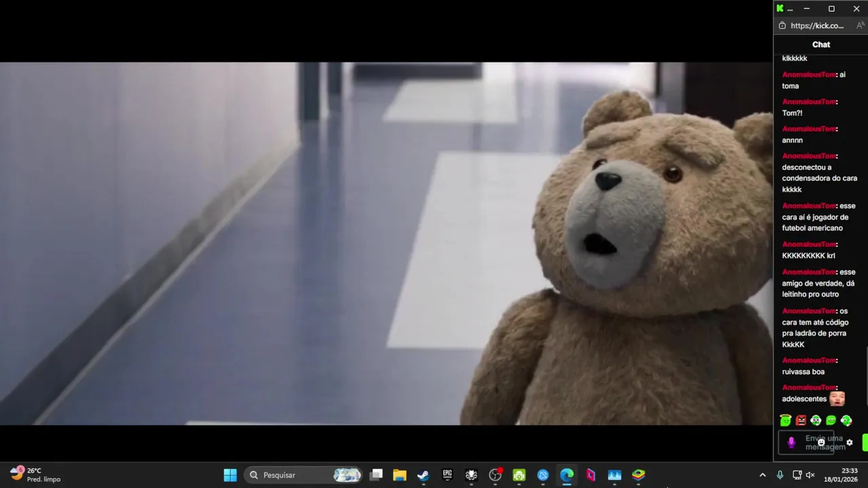Open the blue circle app icon on taskbar

coord(543,475)
